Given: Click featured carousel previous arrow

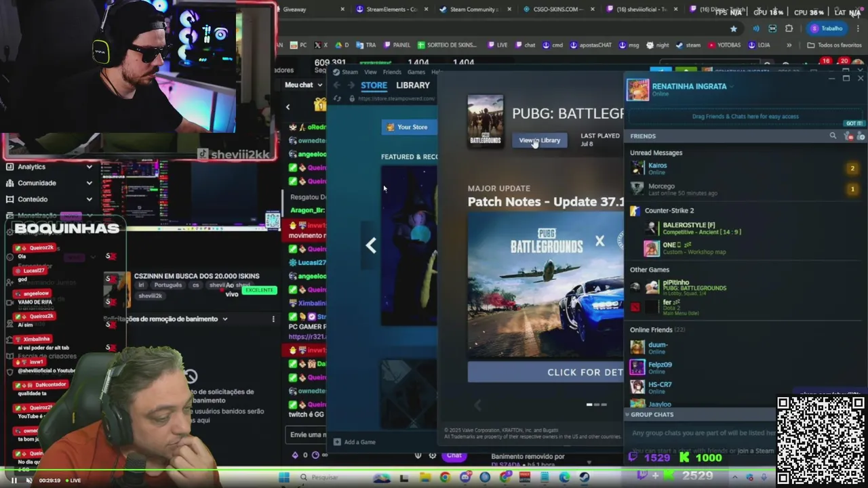Looking at the screenshot, I should point(371,245).
